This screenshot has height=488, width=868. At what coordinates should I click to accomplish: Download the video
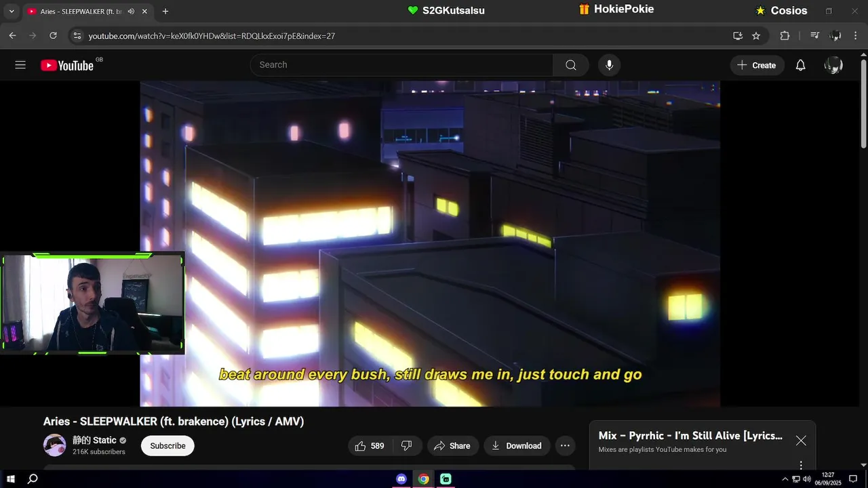tap(516, 445)
